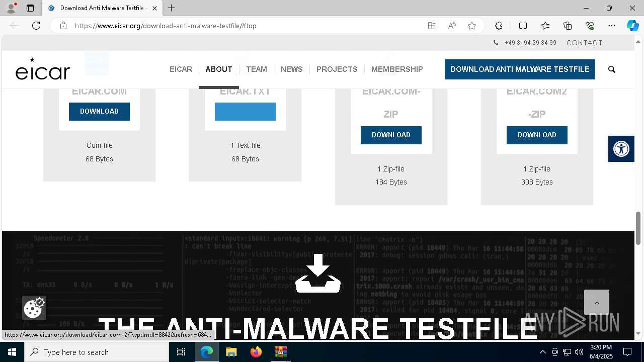The width and height of the screenshot is (644, 362).
Task: Click the address bar URL
Action: tap(166, 26)
